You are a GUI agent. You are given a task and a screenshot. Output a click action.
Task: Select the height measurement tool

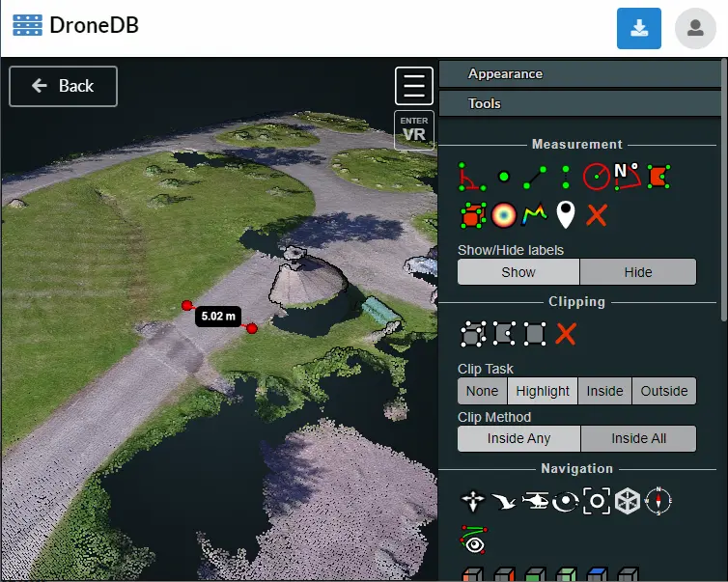pos(565,177)
